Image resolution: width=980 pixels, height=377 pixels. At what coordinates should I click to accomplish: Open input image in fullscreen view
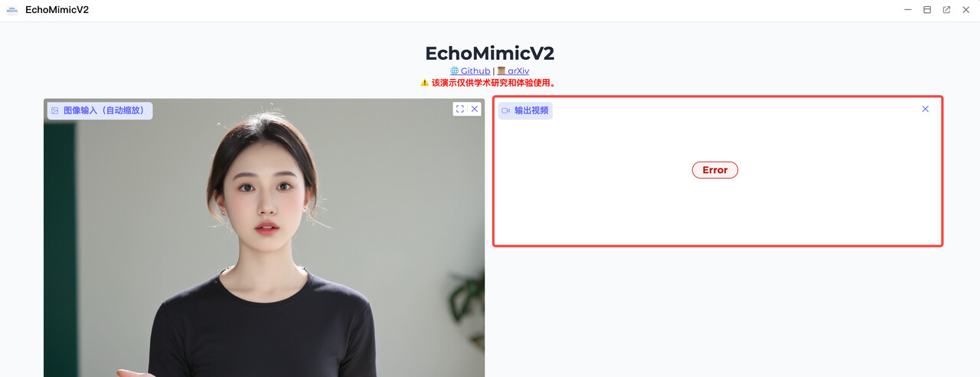[460, 109]
